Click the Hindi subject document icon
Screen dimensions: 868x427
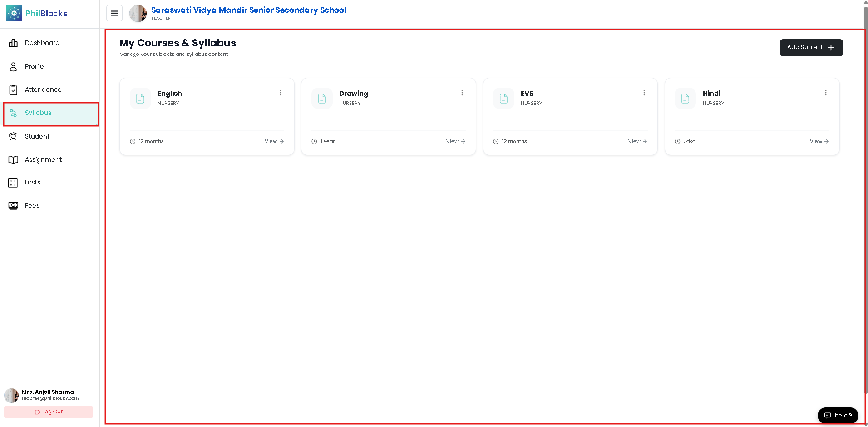[x=685, y=98]
